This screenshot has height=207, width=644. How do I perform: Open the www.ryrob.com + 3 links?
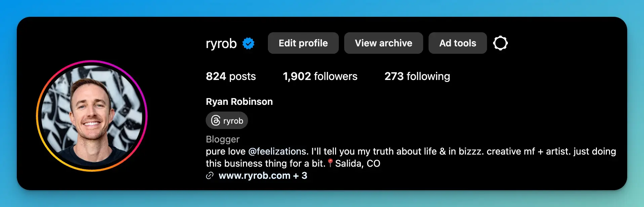[x=263, y=175]
